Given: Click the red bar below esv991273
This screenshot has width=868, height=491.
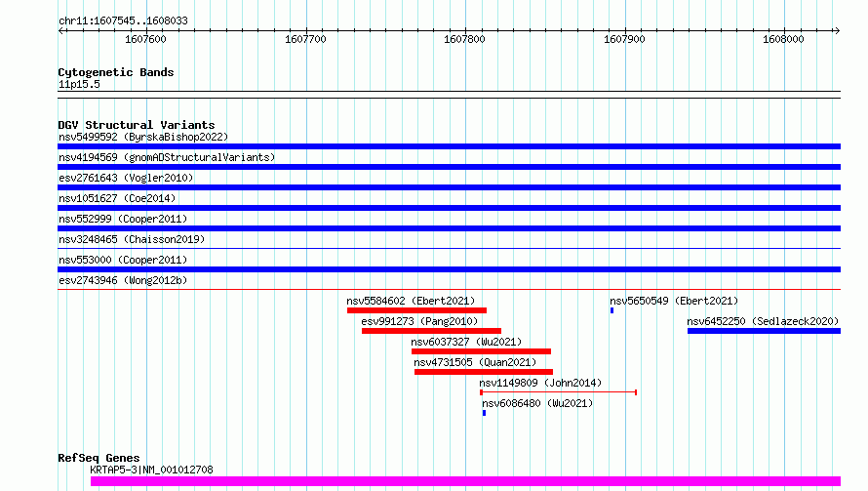Looking at the screenshot, I should pos(431,331).
